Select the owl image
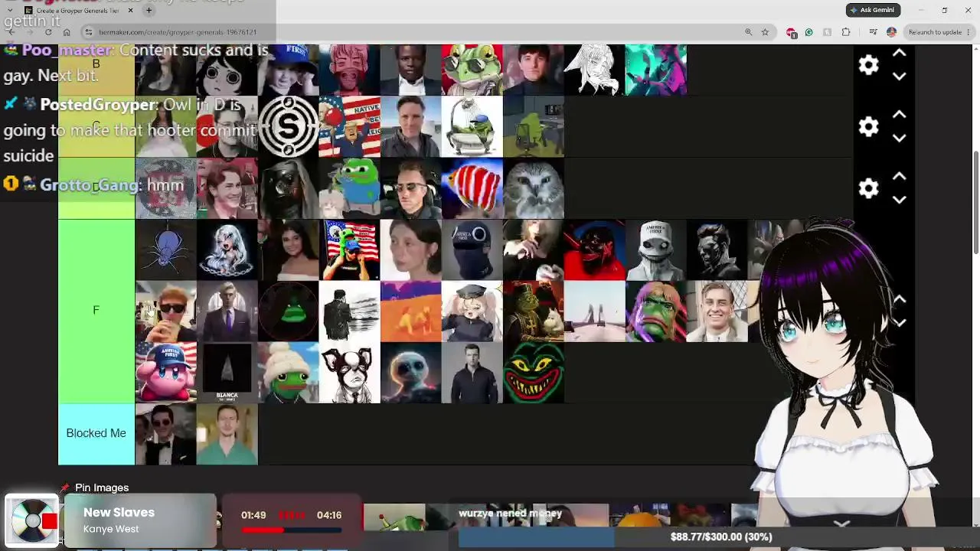Screen dimensions: 980x551 click(534, 188)
